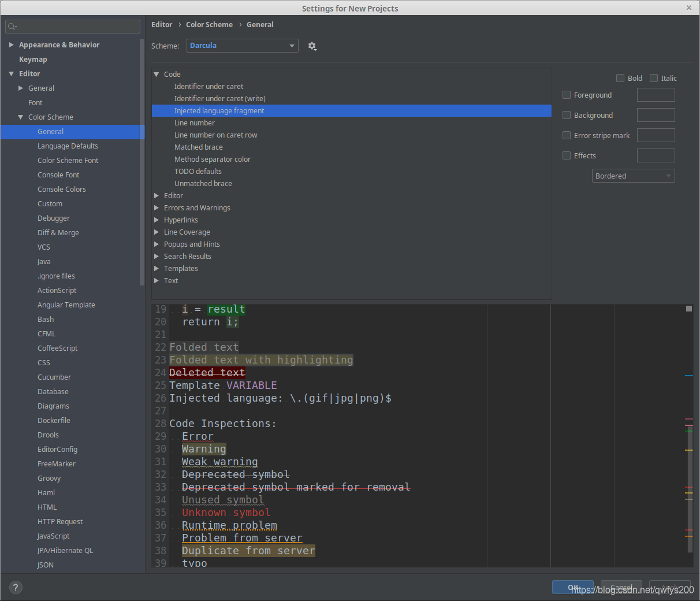Select Console Colors in sidebar
Image resolution: width=700 pixels, height=601 pixels.
click(x=61, y=190)
